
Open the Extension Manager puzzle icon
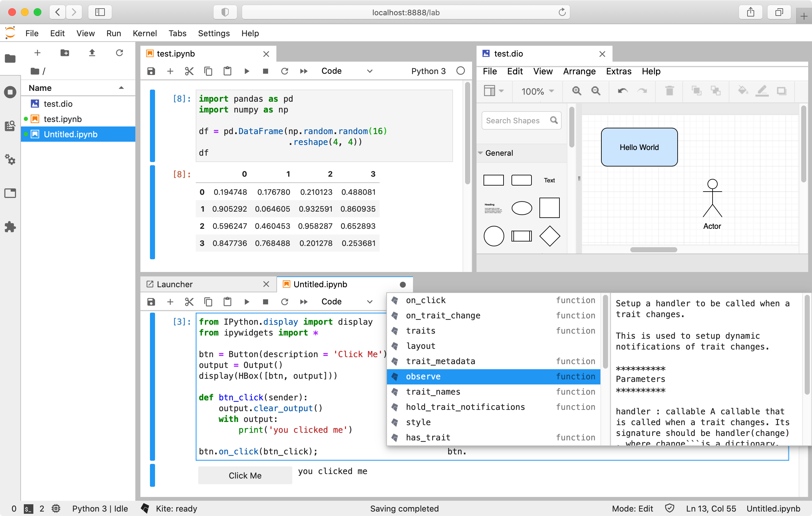click(10, 227)
